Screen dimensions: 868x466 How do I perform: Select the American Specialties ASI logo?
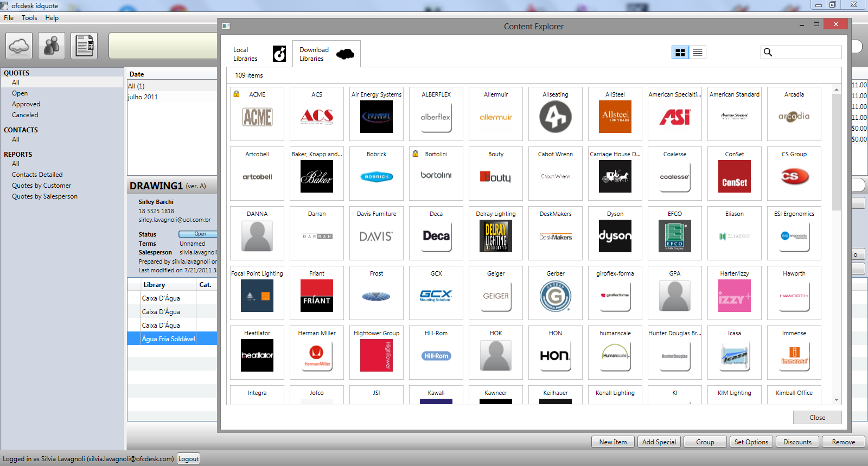tap(675, 117)
